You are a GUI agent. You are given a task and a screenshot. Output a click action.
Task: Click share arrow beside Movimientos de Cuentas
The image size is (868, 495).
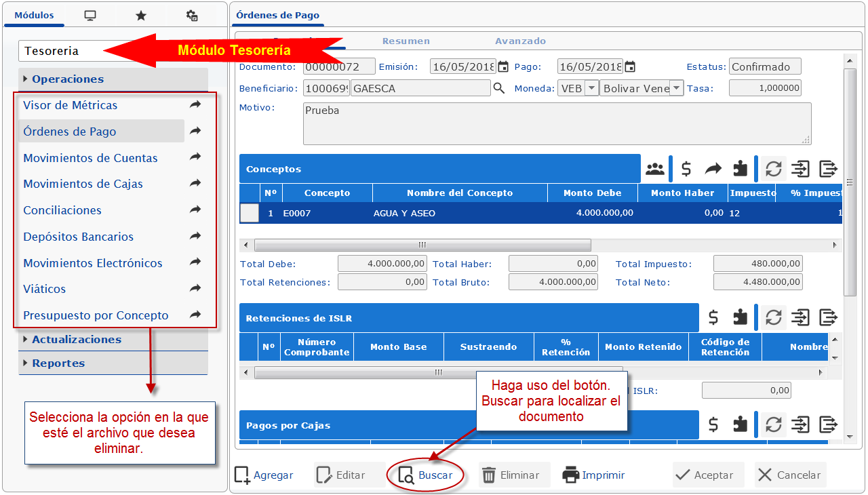(195, 157)
